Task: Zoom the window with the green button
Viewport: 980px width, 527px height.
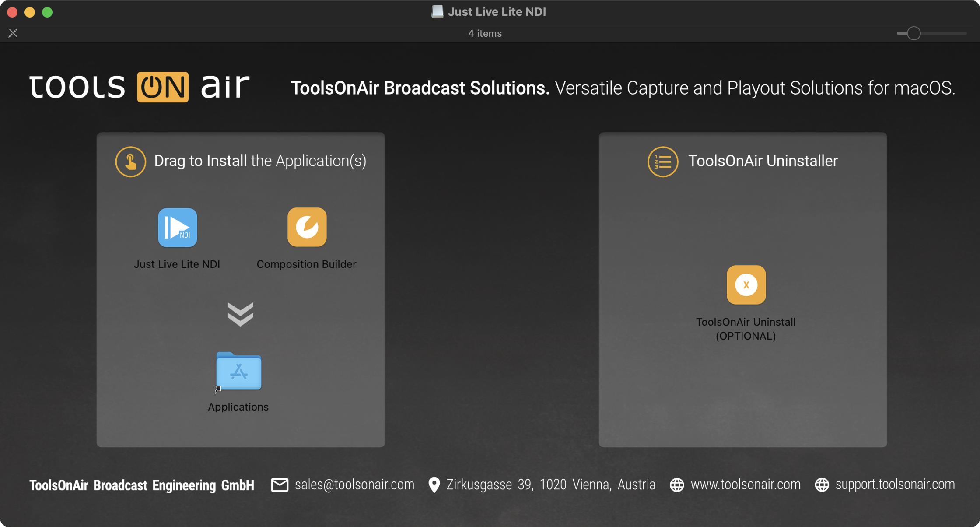Action: (x=47, y=12)
